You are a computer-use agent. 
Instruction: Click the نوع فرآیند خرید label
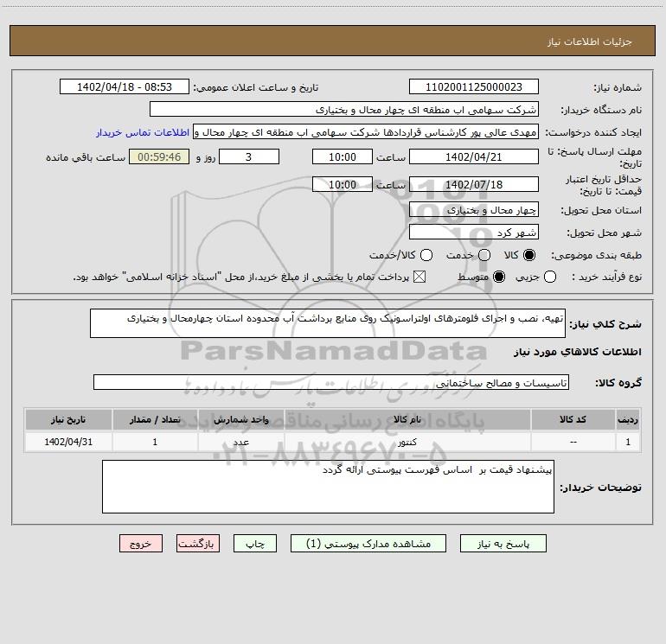pyautogui.click(x=606, y=277)
